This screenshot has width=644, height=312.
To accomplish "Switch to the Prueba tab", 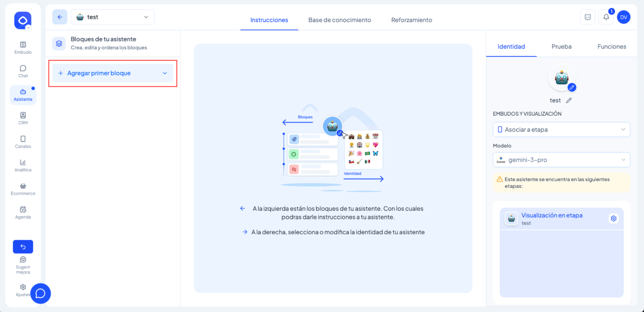I will [561, 47].
